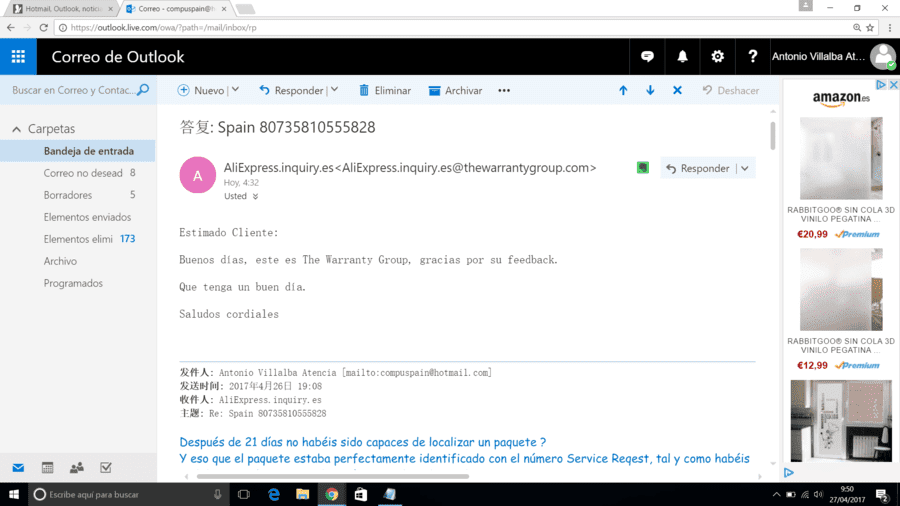Open Microsoft Store from taskbar
900x506 pixels.
point(360,494)
